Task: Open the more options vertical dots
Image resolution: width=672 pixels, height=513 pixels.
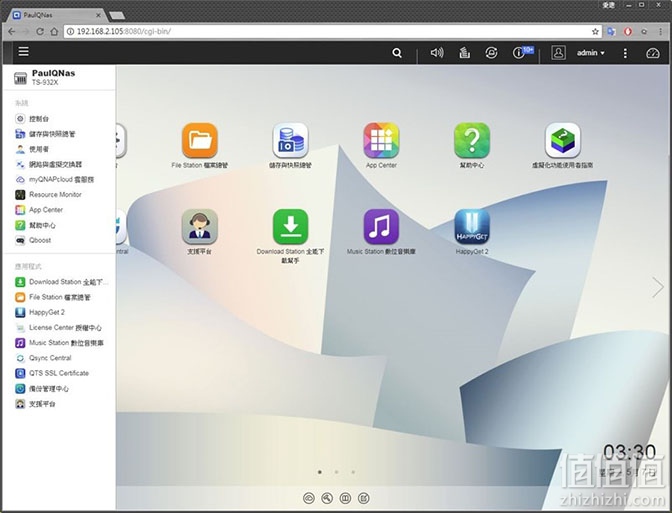Action: tap(625, 53)
